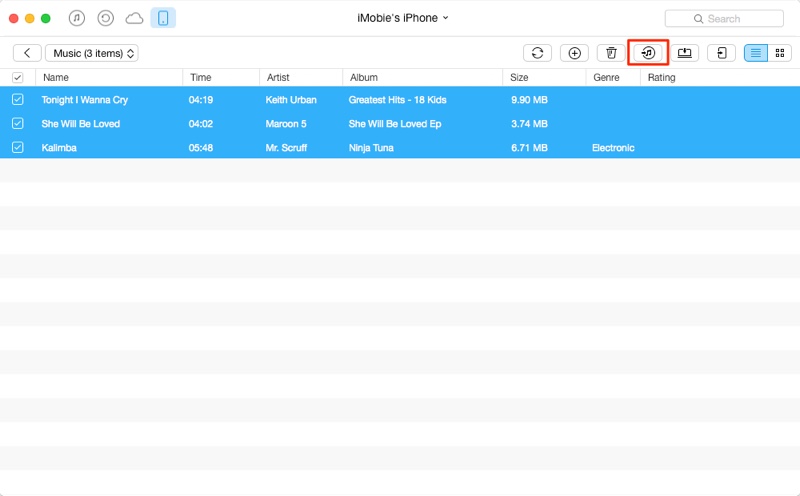Toggle the select-all header checkbox

17,78
